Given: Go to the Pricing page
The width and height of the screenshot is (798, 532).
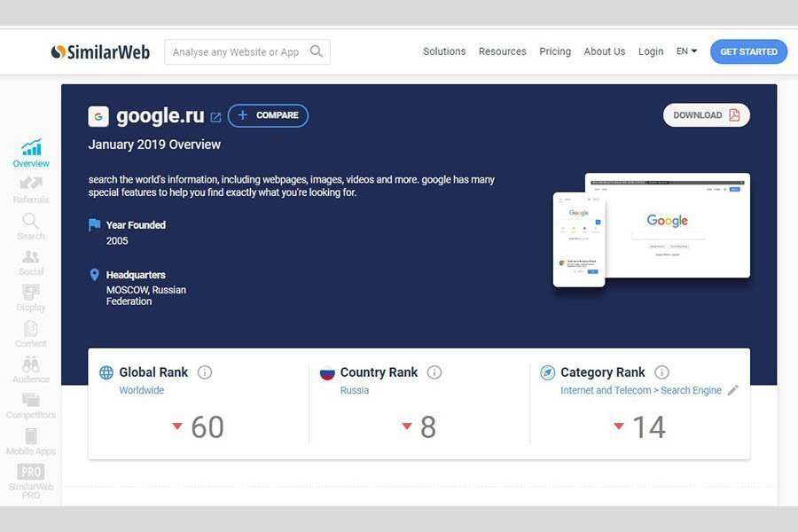Looking at the screenshot, I should 555,51.
